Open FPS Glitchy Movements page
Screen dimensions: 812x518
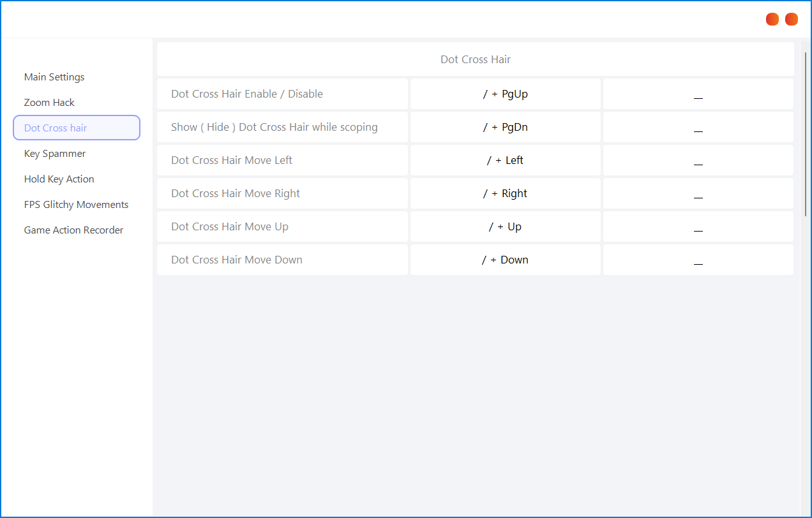76,205
